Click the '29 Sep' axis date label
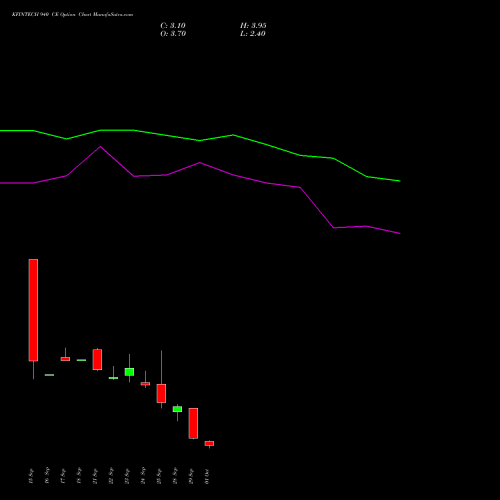 pos(191,476)
